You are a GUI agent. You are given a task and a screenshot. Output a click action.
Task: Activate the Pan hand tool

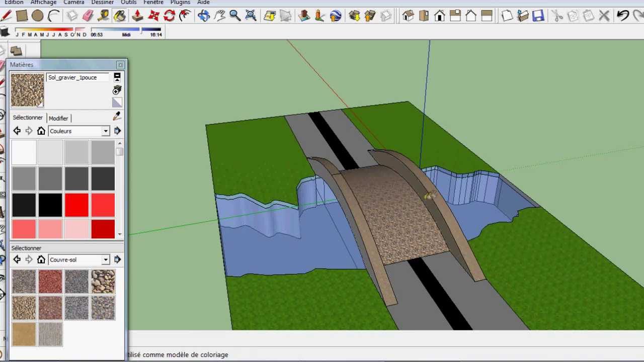[219, 16]
